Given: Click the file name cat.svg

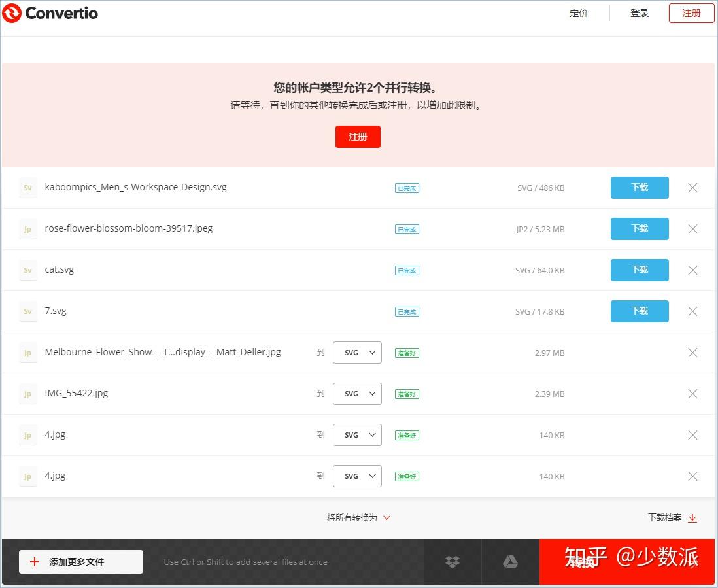Looking at the screenshot, I should coord(59,269).
